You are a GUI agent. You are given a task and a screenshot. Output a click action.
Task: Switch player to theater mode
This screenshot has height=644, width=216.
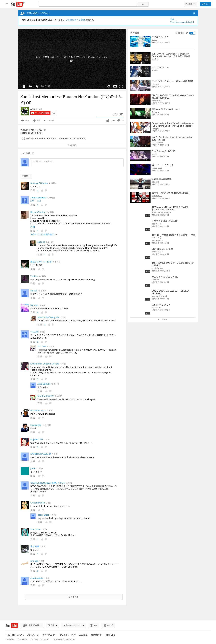pyautogui.click(x=115, y=86)
